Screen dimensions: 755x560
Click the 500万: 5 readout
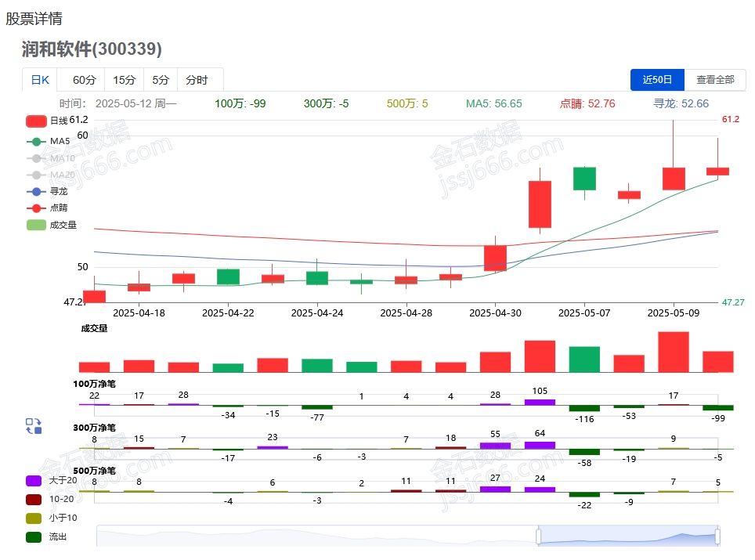tap(407, 103)
